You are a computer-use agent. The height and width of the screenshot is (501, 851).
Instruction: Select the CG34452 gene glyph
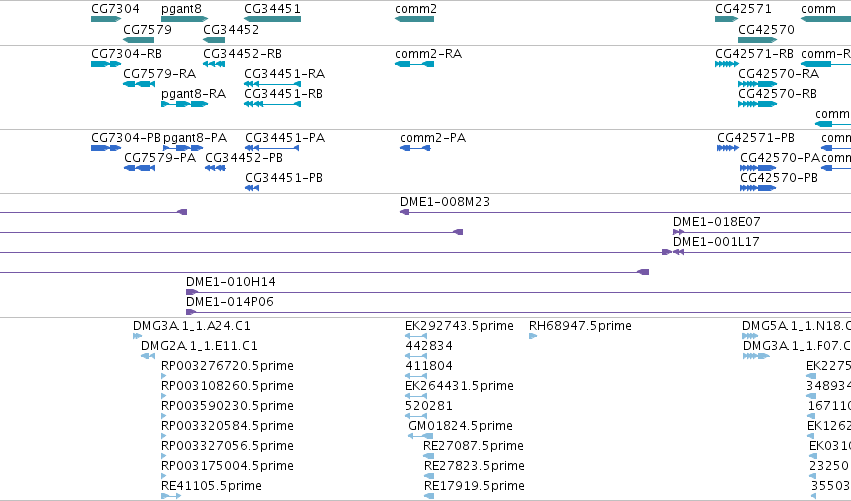coord(214,40)
